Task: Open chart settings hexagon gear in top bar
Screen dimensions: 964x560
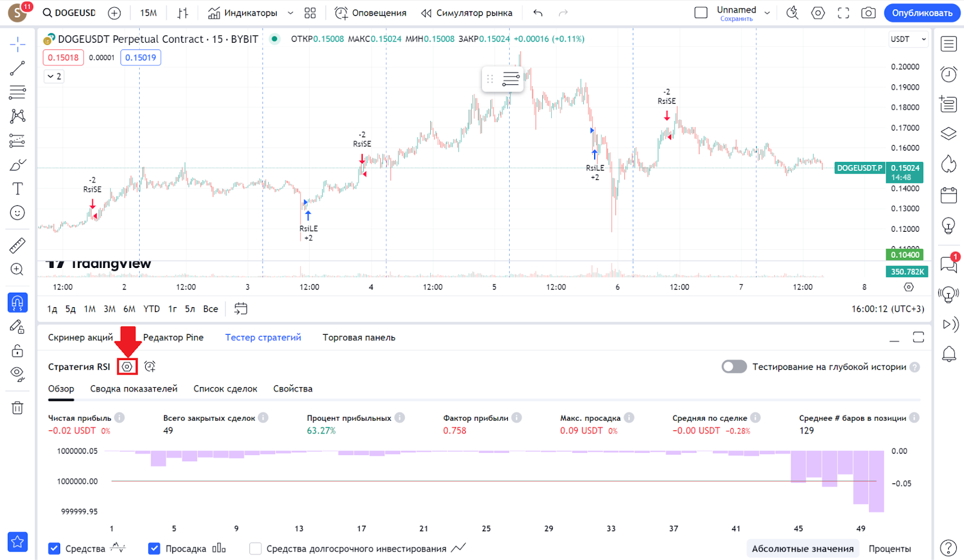Action: click(818, 13)
